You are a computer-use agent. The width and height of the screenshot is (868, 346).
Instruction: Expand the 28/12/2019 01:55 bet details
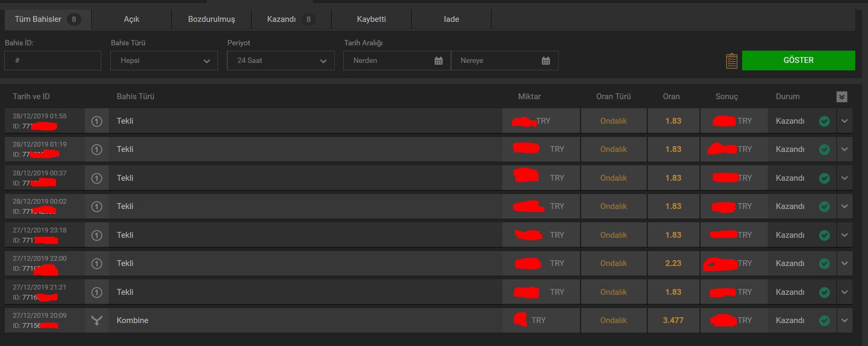click(x=845, y=121)
